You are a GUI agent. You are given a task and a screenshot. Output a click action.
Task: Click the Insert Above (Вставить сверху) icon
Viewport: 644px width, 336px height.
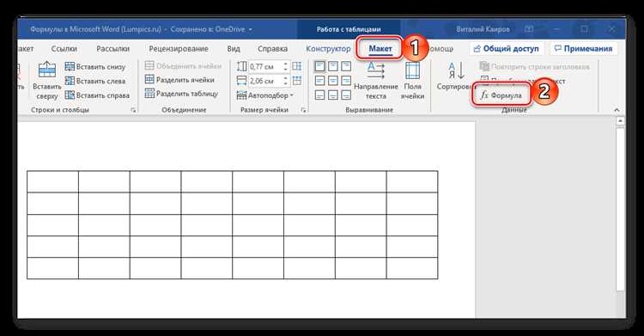pos(47,70)
